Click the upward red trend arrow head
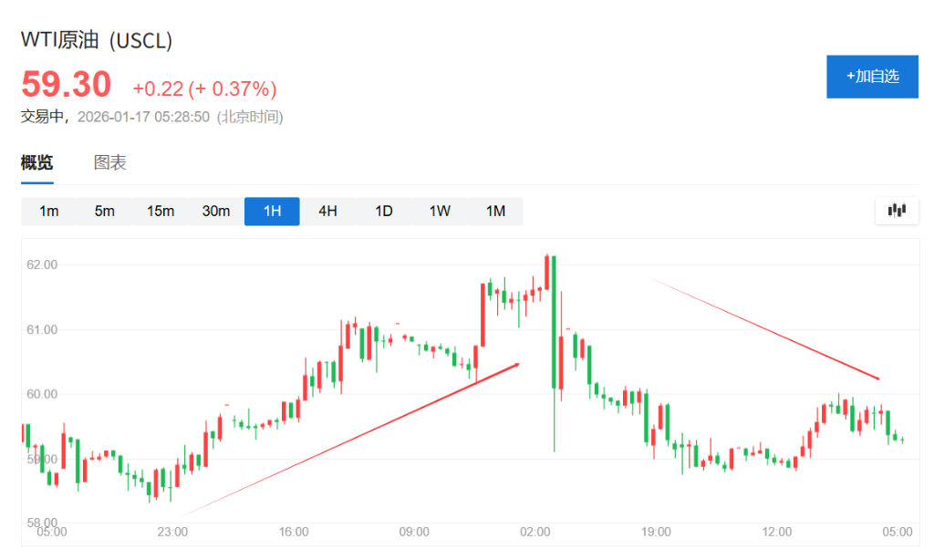This screenshot has height=560, width=934. [516, 365]
